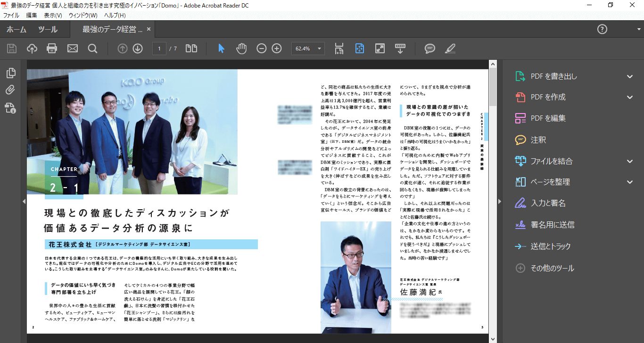
Task: Expand ページを整理 chevron
Action: (630, 182)
